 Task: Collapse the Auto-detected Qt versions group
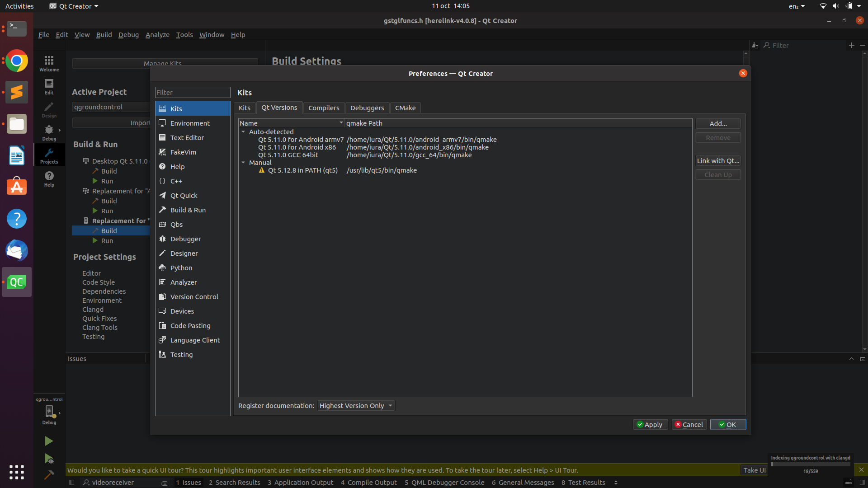click(244, 131)
